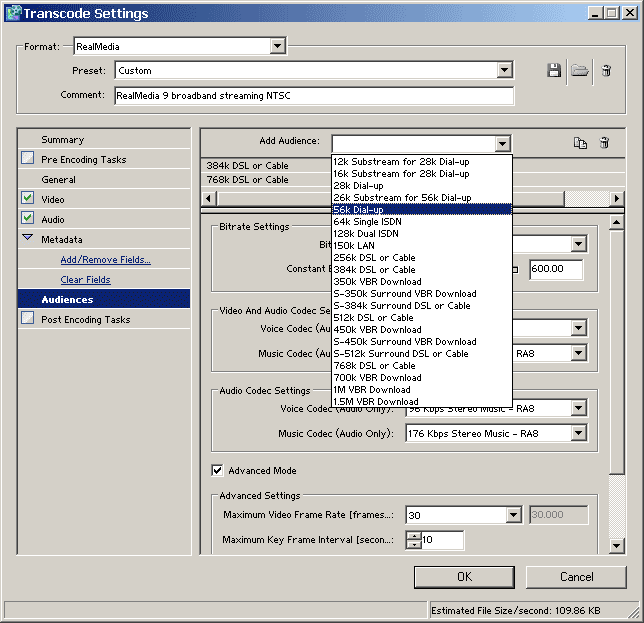Click the delete preset trash icon
This screenshot has width=644, height=623.
606,71
